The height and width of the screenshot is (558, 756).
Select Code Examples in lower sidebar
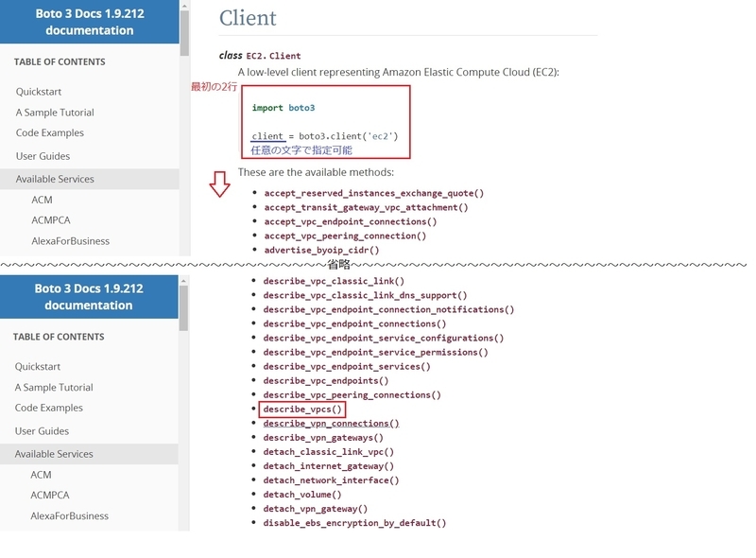(x=49, y=408)
